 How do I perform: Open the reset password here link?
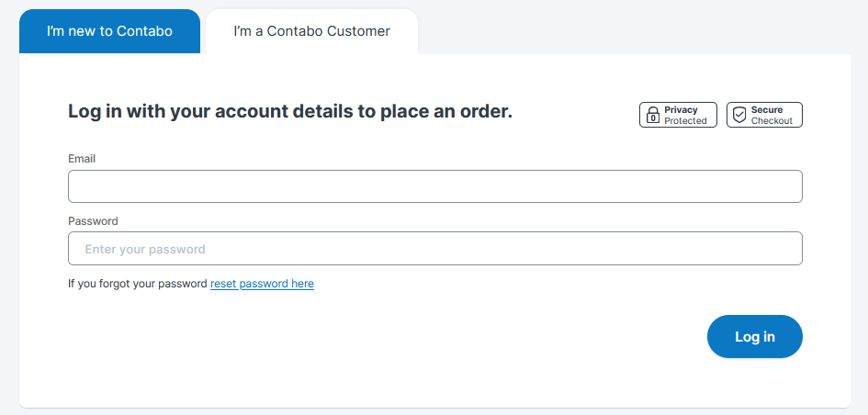click(x=262, y=284)
